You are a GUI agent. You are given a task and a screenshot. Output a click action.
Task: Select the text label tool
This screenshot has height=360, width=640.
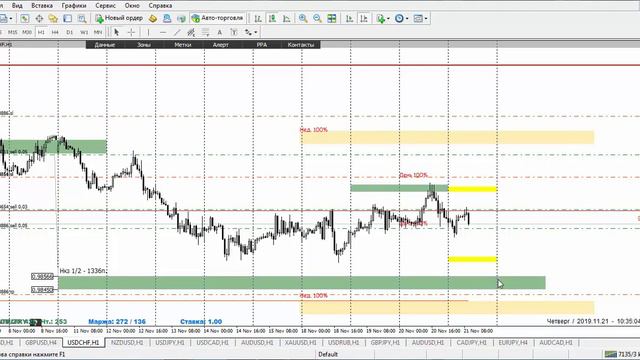coord(234,32)
